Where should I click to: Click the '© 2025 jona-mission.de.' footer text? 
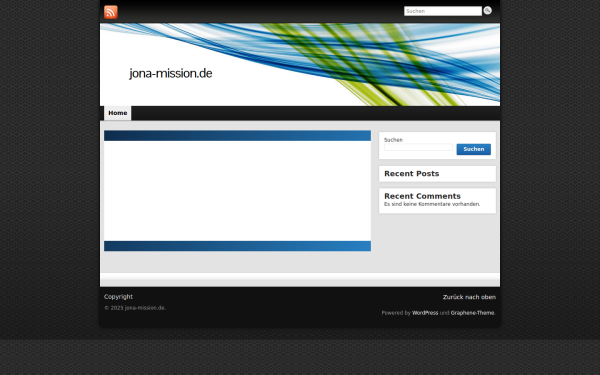(x=135, y=308)
